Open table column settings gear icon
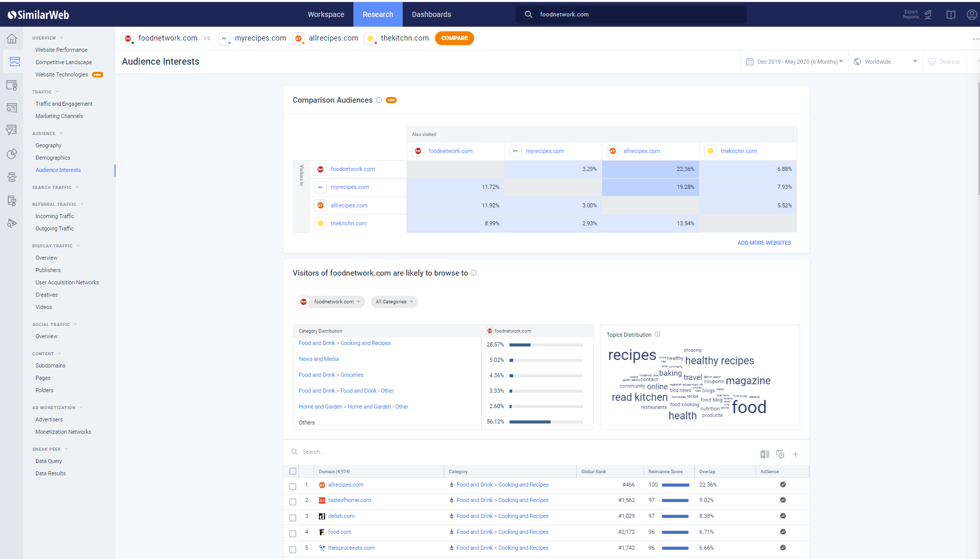Viewport: 980px width, 559px height. pos(780,454)
